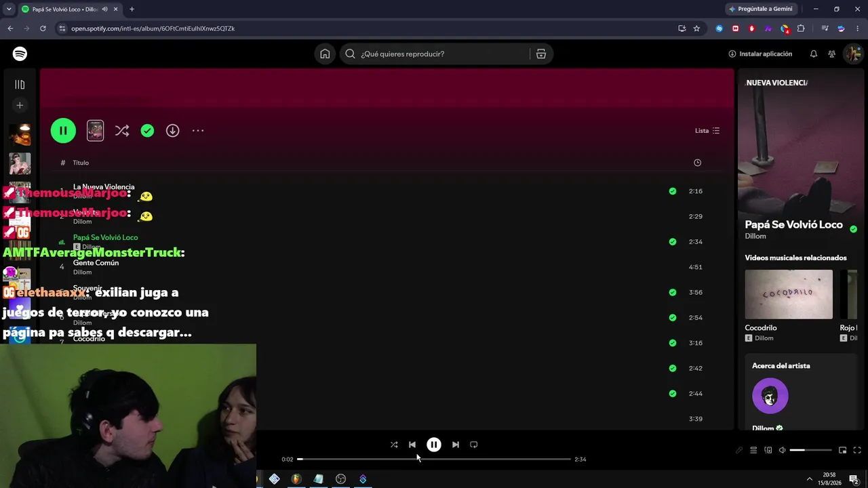Open the user profile avatar menu

click(852, 54)
